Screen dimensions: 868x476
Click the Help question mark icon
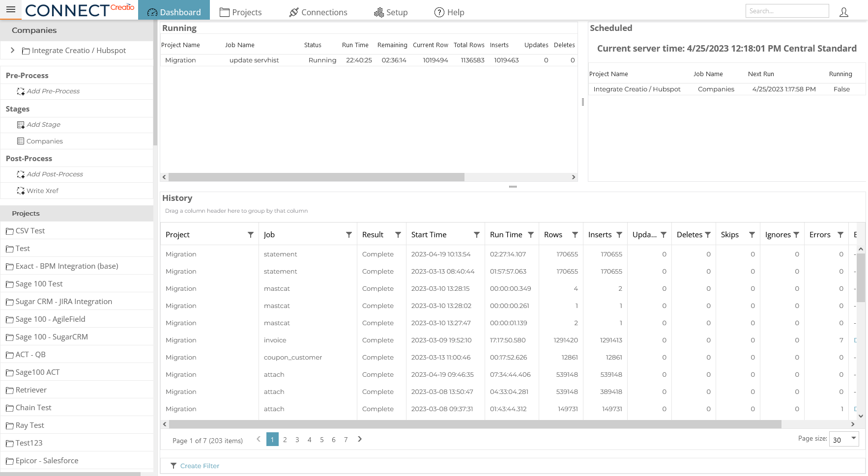pyautogui.click(x=439, y=12)
